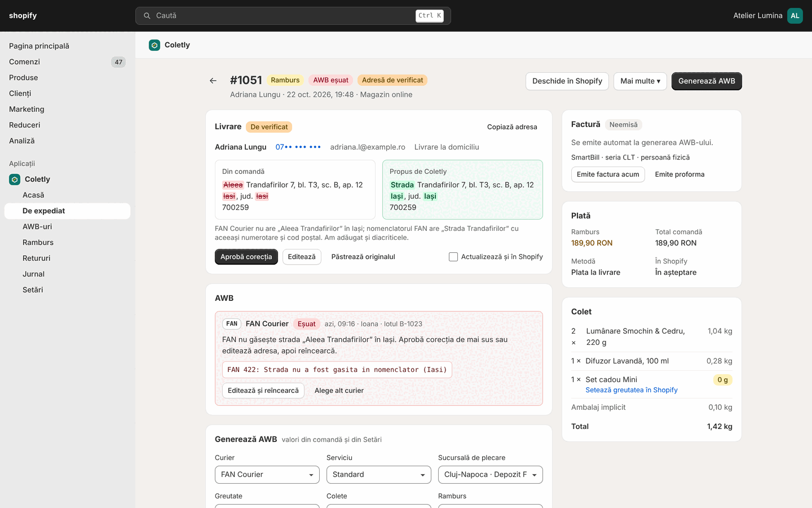Screen dimensions: 812x508
Task: Open the Clienți sidebar item
Action: click(68, 94)
